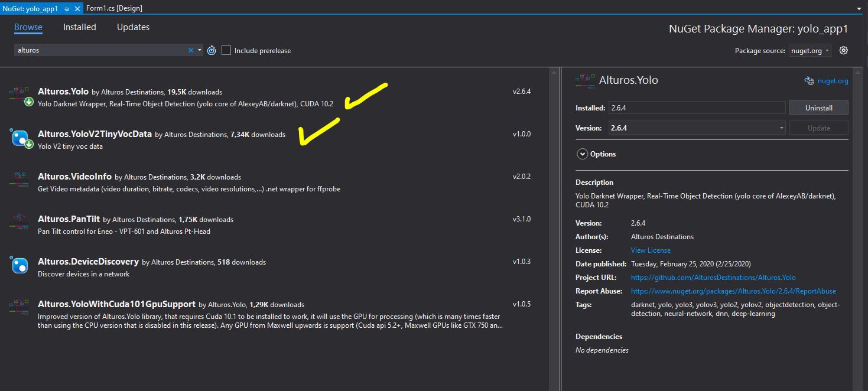Clear the alturos search text
This screenshot has height=391, width=868.
point(191,50)
